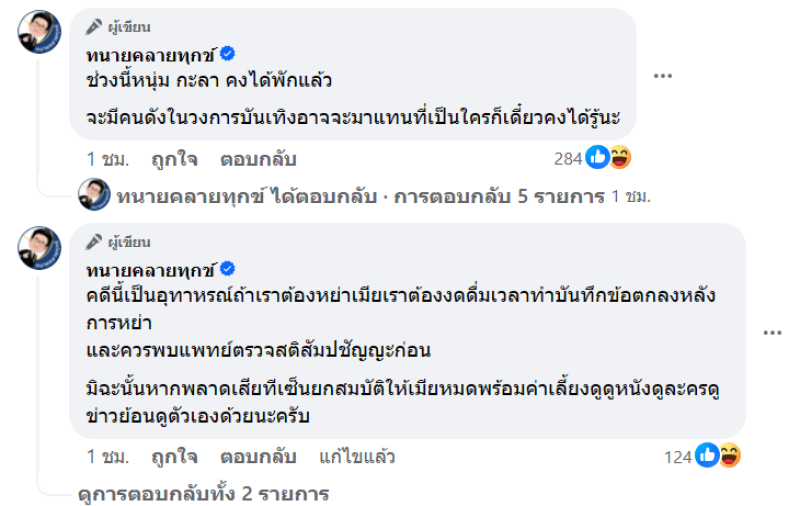Image resolution: width=800 pixels, height=506 pixels.
Task: Click pencil author icon on first comment
Action: (x=94, y=27)
